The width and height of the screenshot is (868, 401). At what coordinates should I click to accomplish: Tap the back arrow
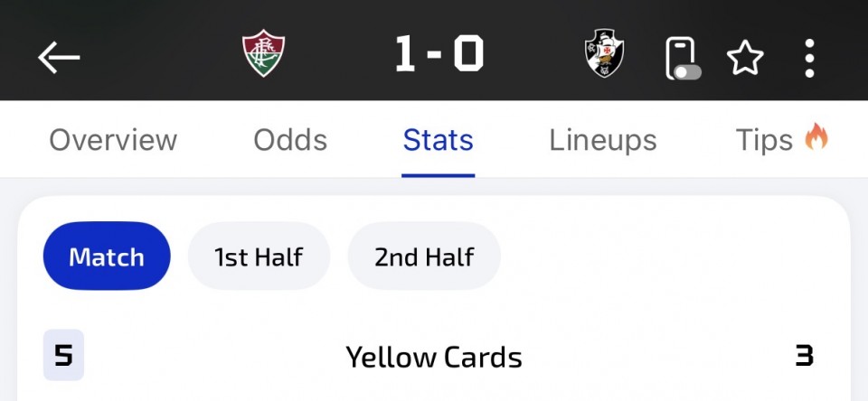click(x=59, y=57)
